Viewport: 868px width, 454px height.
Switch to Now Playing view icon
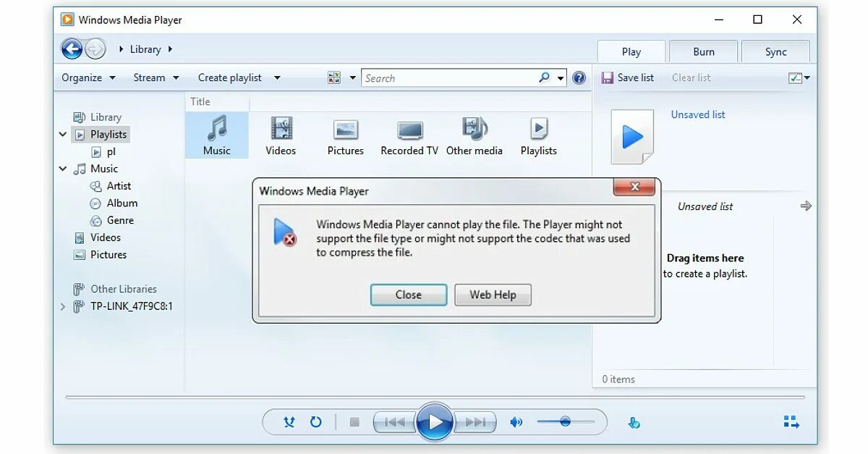[791, 421]
